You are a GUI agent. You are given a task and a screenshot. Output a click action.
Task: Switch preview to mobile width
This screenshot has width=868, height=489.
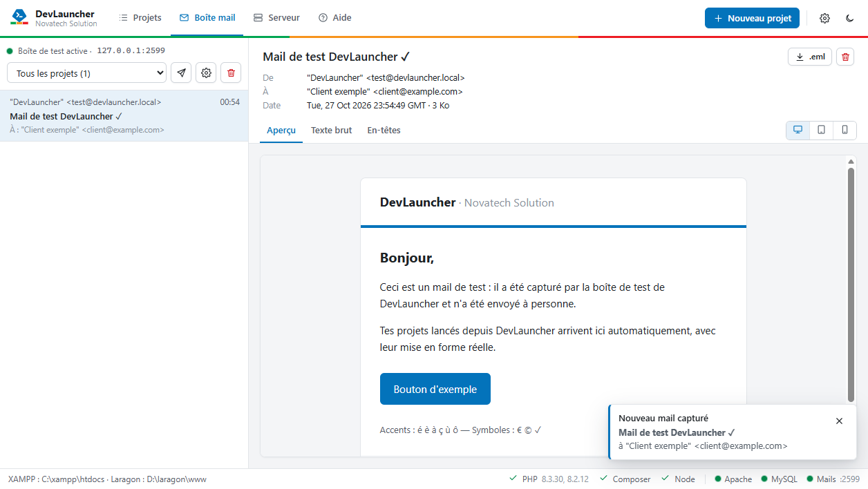point(845,130)
